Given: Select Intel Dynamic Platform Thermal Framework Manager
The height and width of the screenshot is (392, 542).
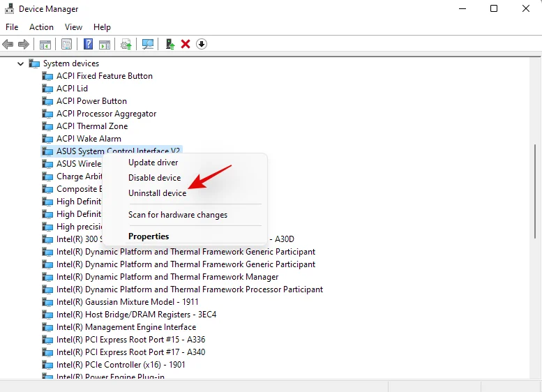Looking at the screenshot, I should [167, 277].
